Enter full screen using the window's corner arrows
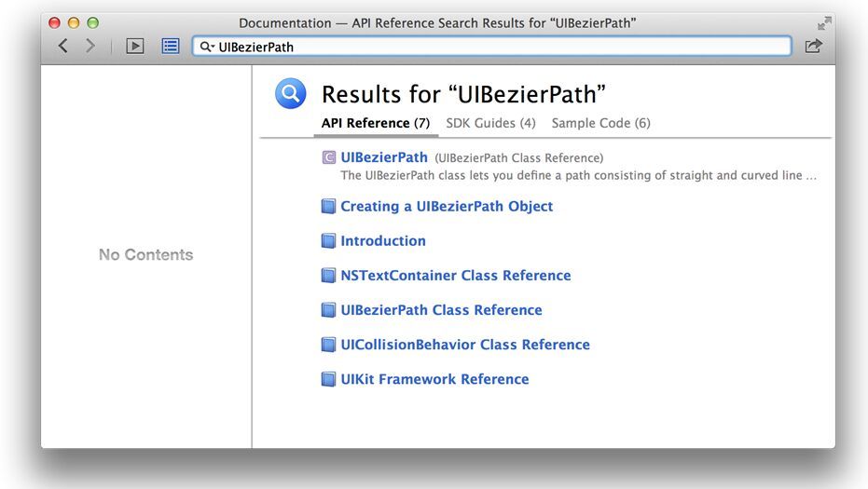 click(x=824, y=23)
